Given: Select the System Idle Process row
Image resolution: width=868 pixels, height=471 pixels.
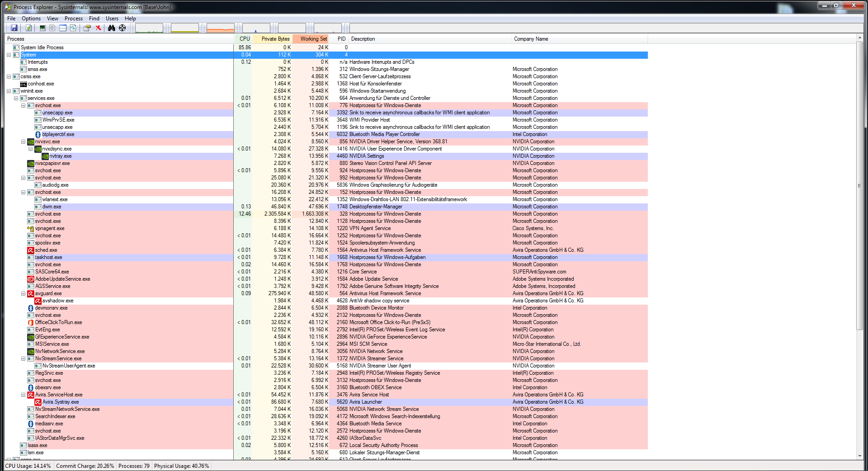Looking at the screenshot, I should 326,47.
